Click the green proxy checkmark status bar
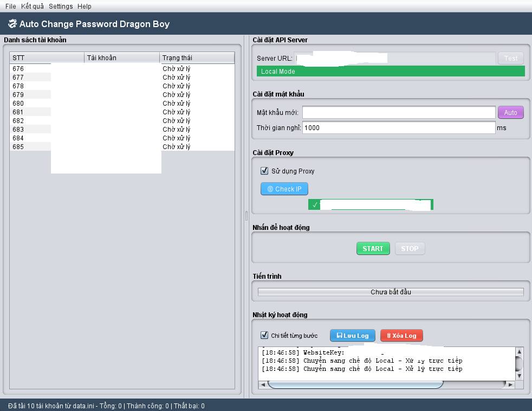 click(x=371, y=204)
